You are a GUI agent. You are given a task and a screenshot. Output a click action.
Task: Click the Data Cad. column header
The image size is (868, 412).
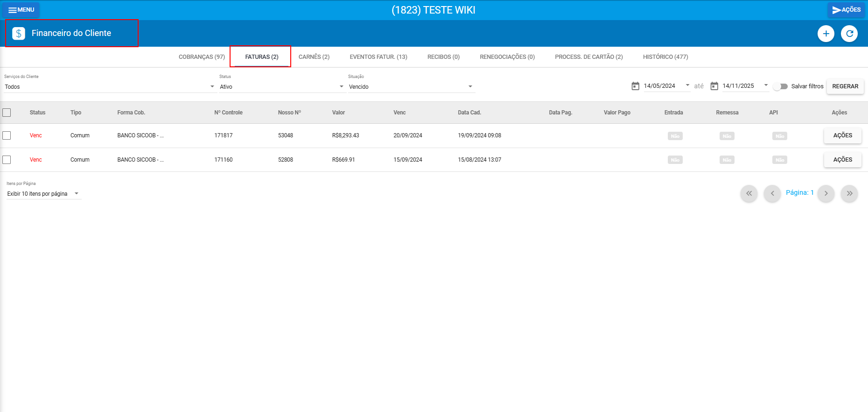(x=469, y=113)
